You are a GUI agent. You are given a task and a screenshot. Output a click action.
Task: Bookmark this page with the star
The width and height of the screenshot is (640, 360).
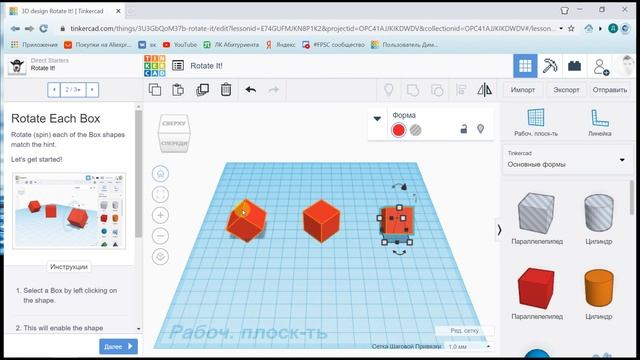(571, 29)
